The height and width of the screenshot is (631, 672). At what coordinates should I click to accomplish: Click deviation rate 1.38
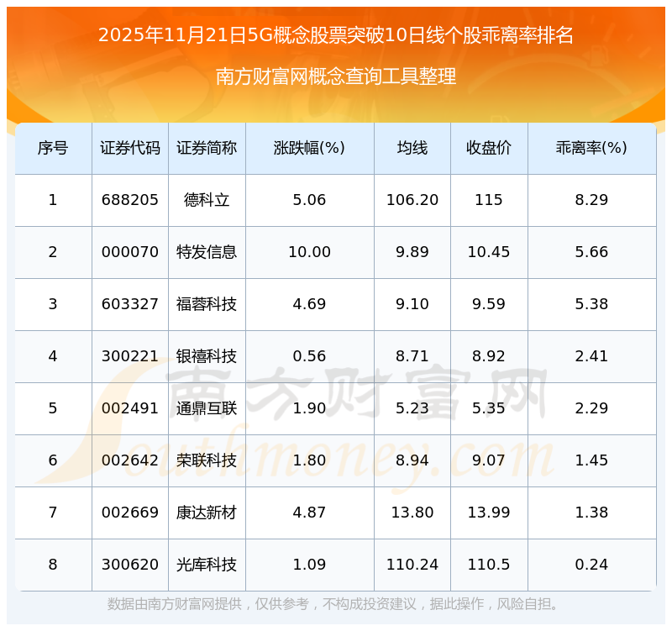pos(591,513)
